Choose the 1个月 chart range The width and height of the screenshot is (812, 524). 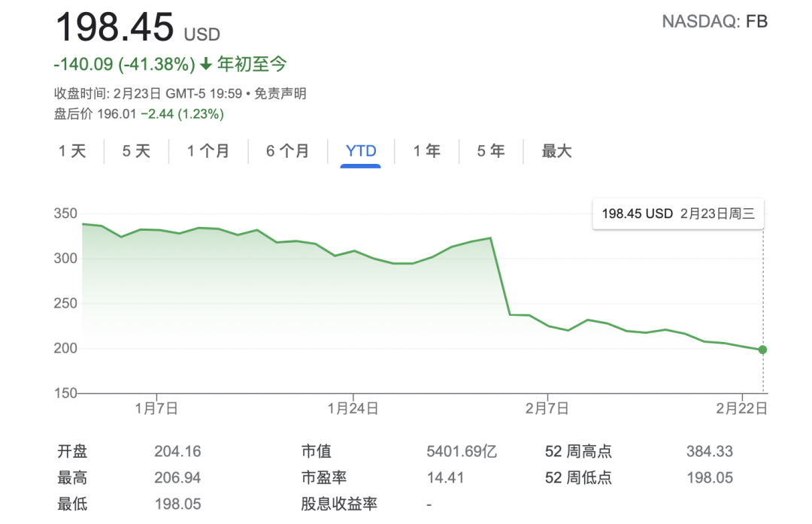pos(208,151)
